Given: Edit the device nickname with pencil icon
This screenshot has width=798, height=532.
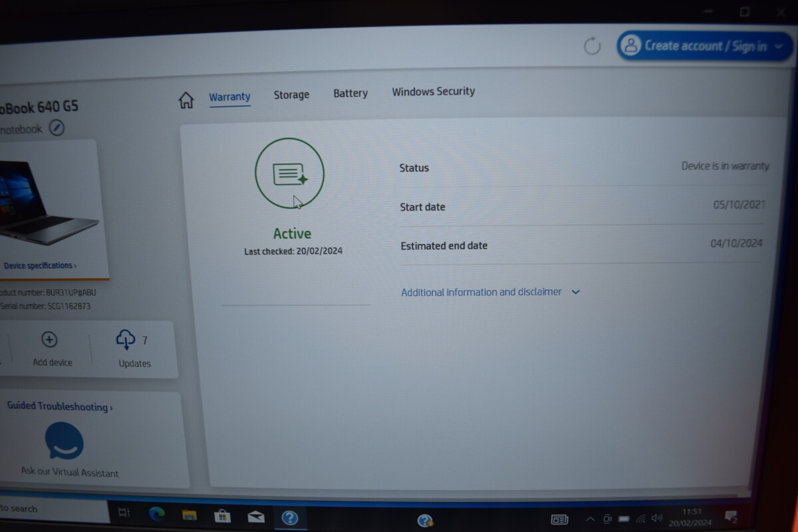Looking at the screenshot, I should click(57, 128).
